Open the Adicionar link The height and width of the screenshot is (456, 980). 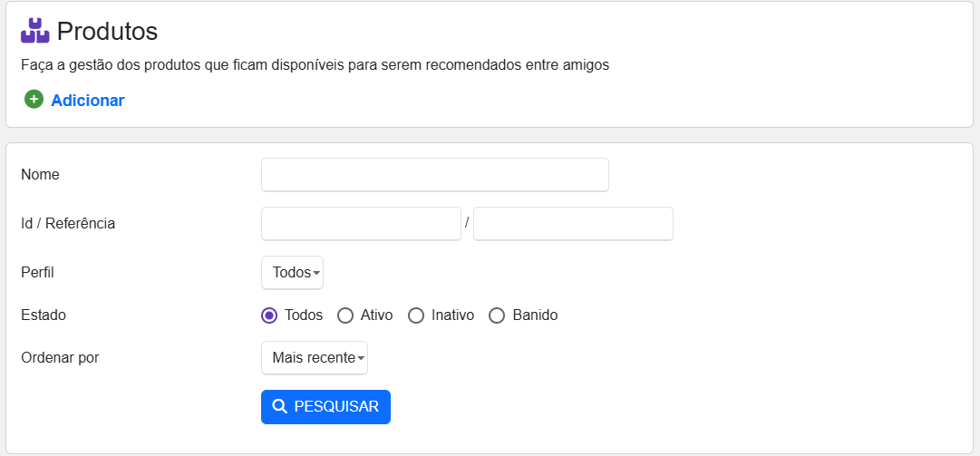(x=88, y=100)
